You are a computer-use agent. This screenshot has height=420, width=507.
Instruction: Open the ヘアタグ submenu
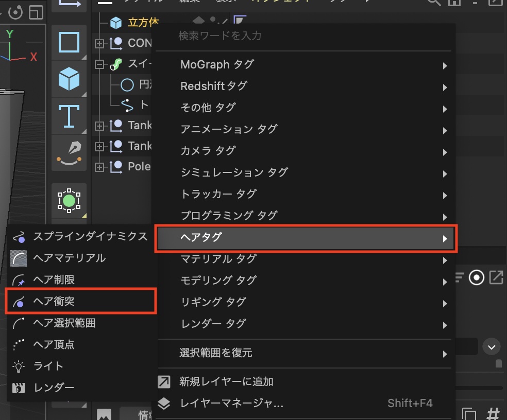(x=306, y=238)
